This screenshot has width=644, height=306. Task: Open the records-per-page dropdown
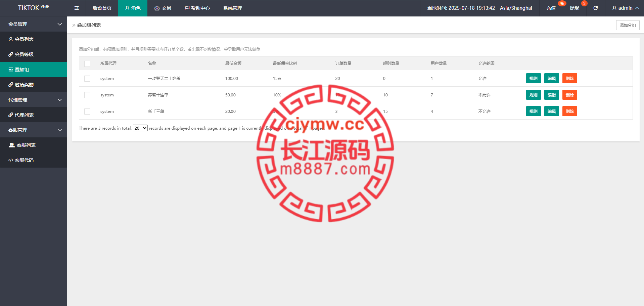pos(140,128)
